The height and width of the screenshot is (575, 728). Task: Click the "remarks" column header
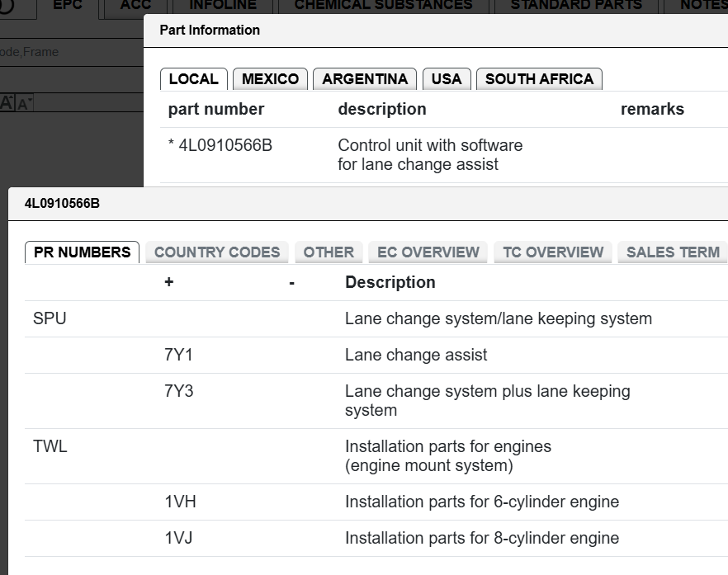pos(652,109)
